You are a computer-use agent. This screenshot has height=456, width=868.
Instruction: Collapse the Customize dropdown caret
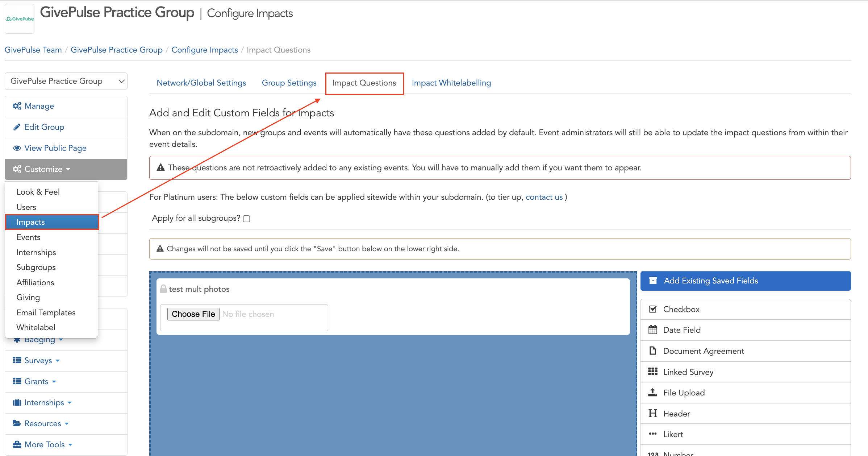coord(68,169)
